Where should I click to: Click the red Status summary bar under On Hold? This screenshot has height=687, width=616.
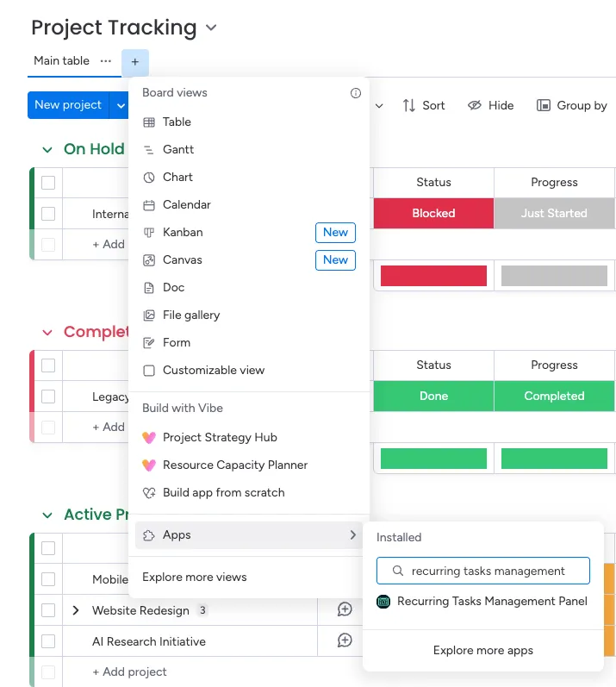[433, 276]
